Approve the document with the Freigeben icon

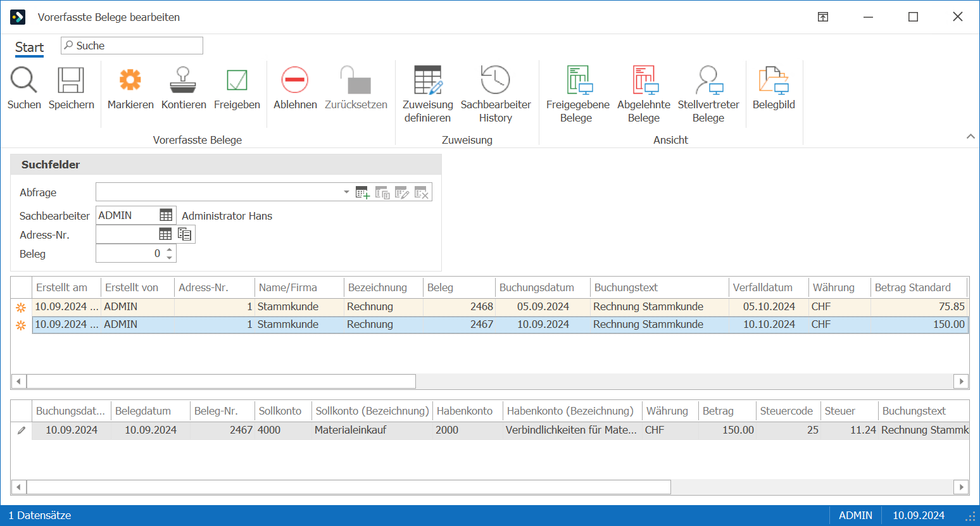pos(237,80)
